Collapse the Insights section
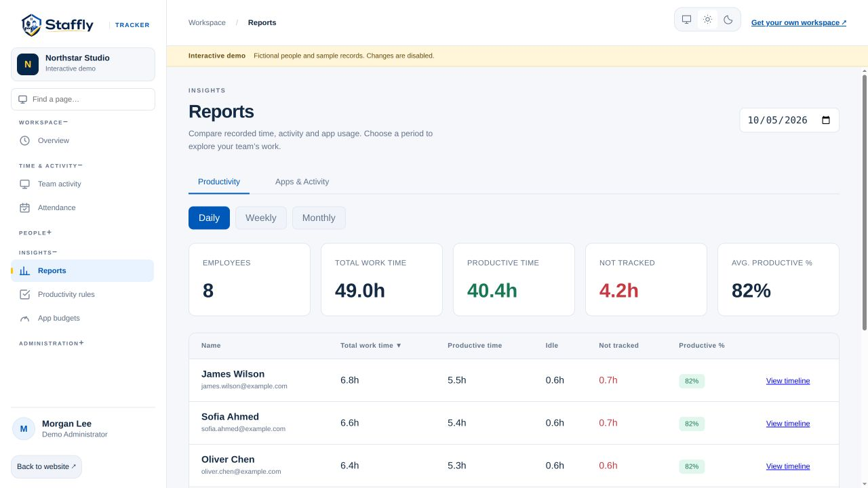868x488 pixels. [x=38, y=252]
